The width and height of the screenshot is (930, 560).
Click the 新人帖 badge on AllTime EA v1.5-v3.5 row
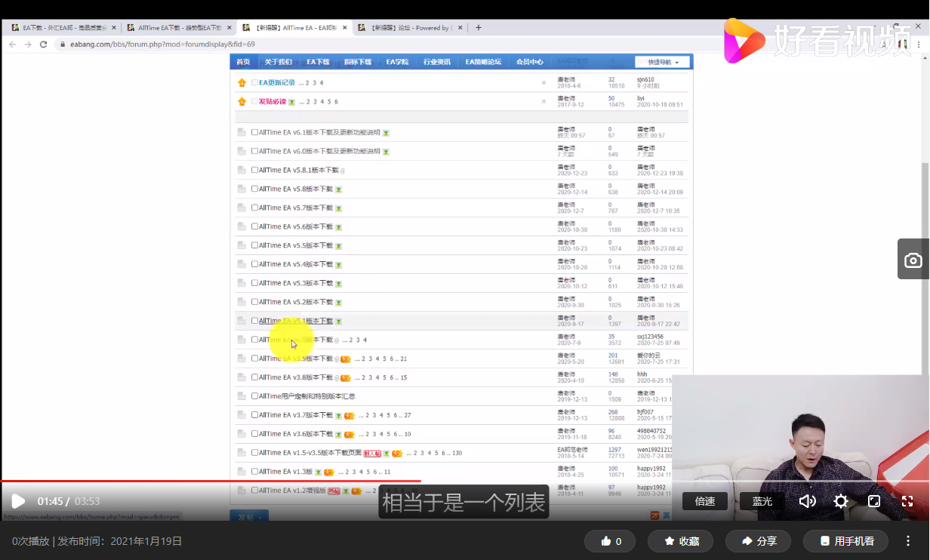coord(371,454)
